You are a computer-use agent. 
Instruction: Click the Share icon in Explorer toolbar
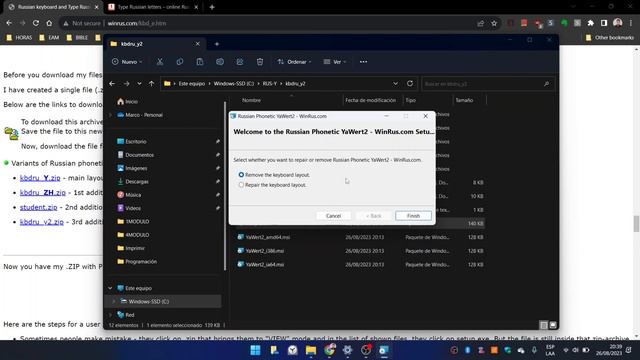tap(240, 62)
